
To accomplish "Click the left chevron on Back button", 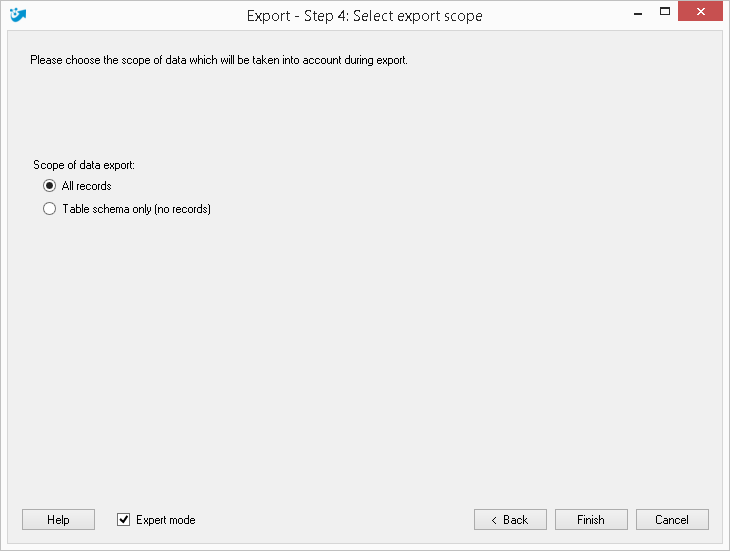I will coord(494,520).
